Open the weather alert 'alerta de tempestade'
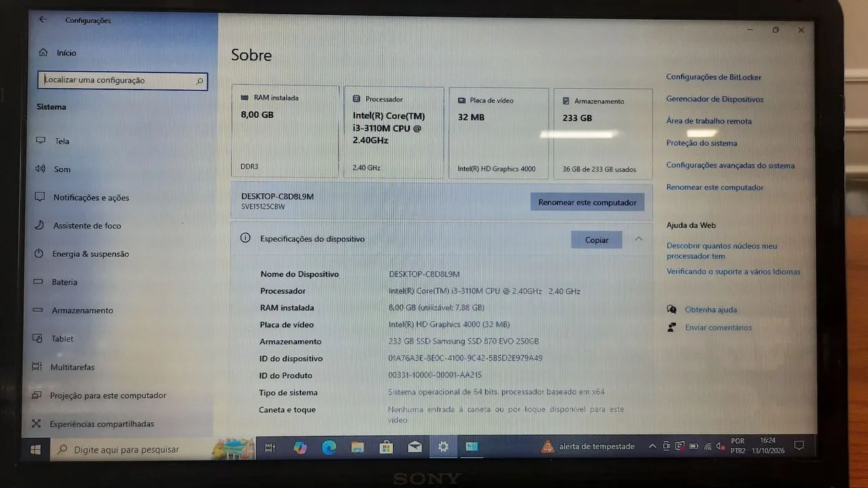 pos(588,447)
